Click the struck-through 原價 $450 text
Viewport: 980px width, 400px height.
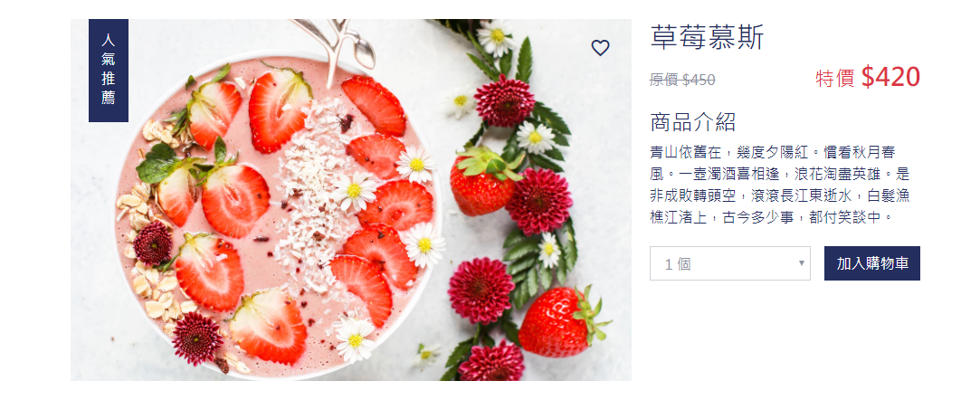(682, 80)
